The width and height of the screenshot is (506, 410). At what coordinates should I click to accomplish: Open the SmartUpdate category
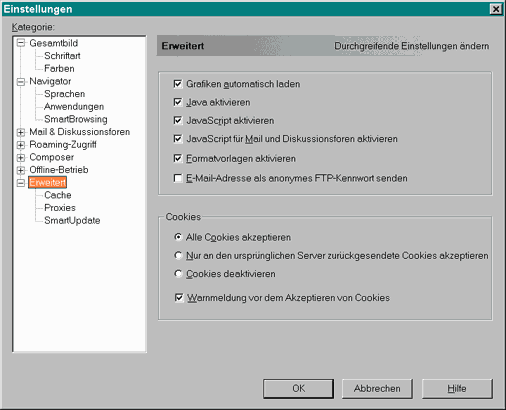click(72, 220)
